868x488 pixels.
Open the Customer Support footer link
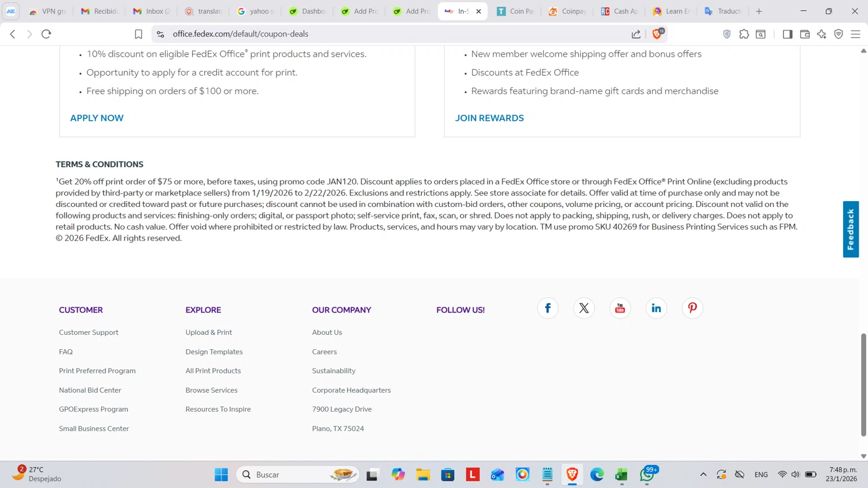pos(89,332)
